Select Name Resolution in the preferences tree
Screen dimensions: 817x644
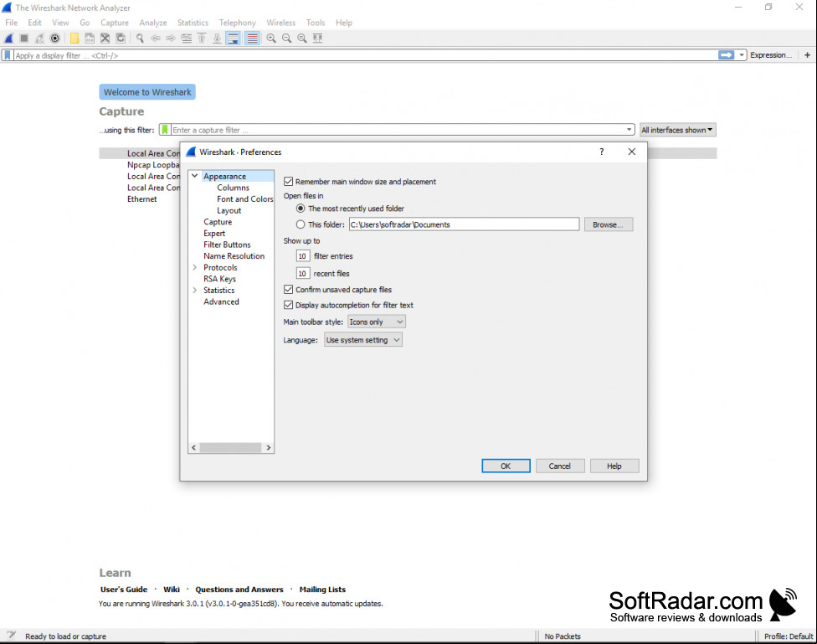tap(234, 256)
